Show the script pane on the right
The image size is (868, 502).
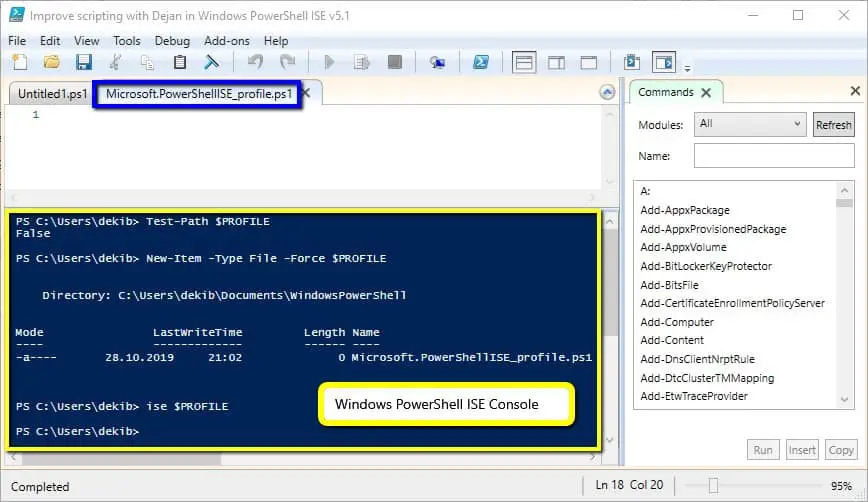click(556, 63)
